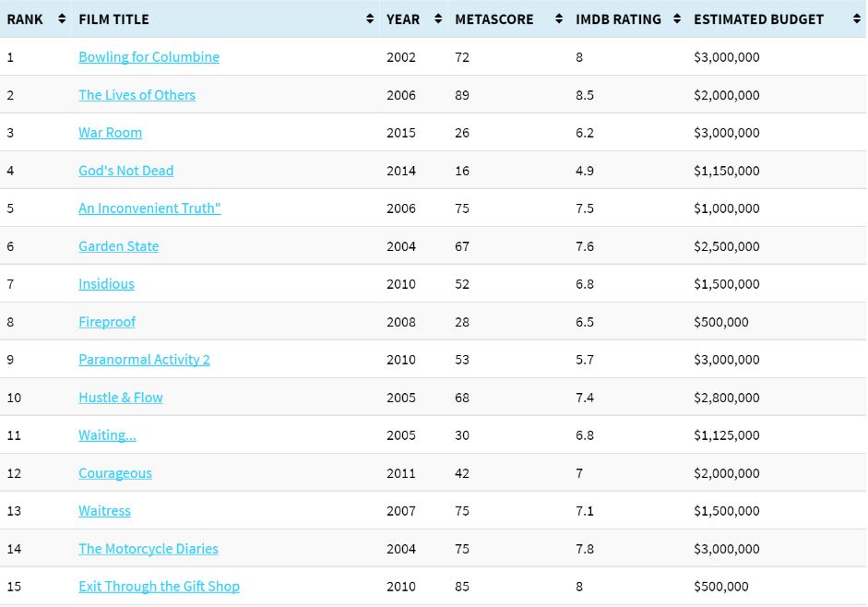Open The Motorcycle Diaries link

[148, 549]
